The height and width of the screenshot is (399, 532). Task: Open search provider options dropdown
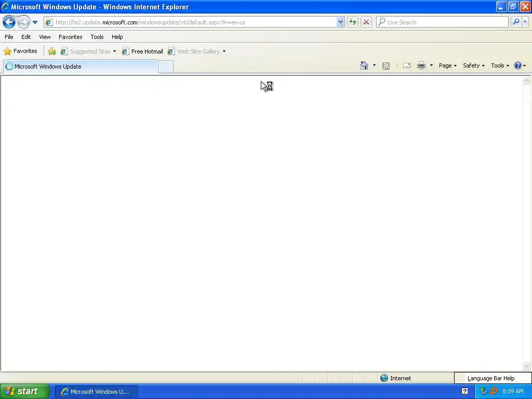click(x=525, y=22)
